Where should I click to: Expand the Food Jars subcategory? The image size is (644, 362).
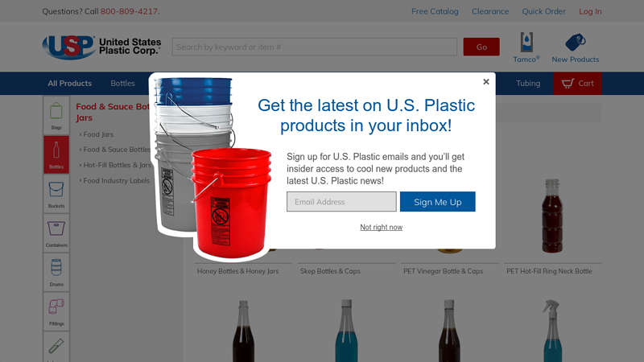point(98,134)
